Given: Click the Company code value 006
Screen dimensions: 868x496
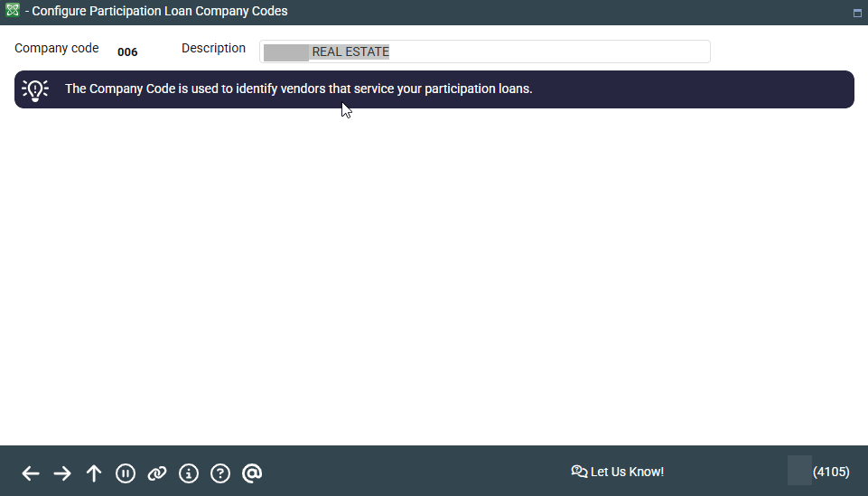Looking at the screenshot, I should (x=127, y=52).
